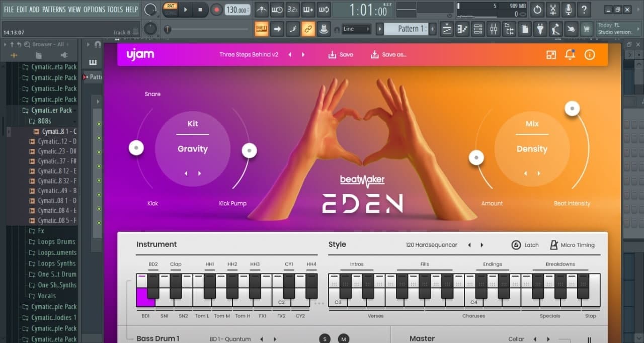
Task: Solo Bass Drum 1 with S button
Action: 325,339
